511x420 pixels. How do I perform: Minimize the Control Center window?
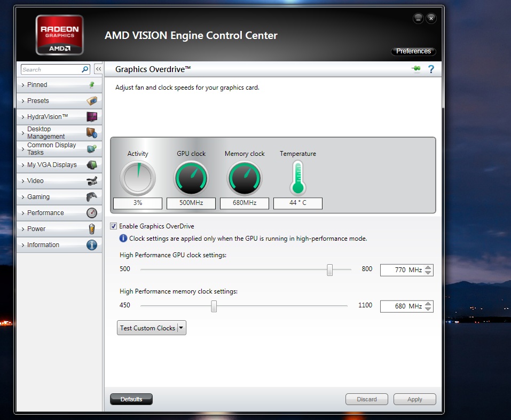(x=418, y=19)
